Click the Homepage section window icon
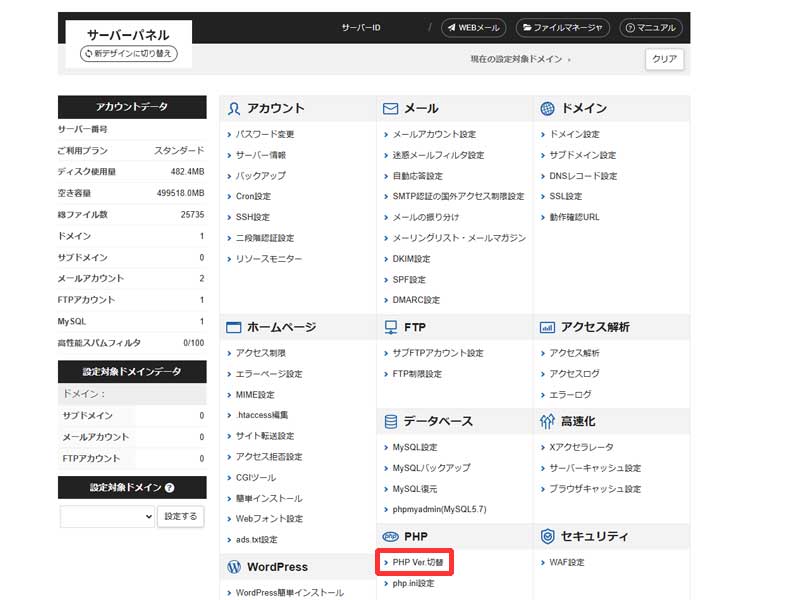Image resolution: width=800 pixels, height=600 pixels. [234, 328]
